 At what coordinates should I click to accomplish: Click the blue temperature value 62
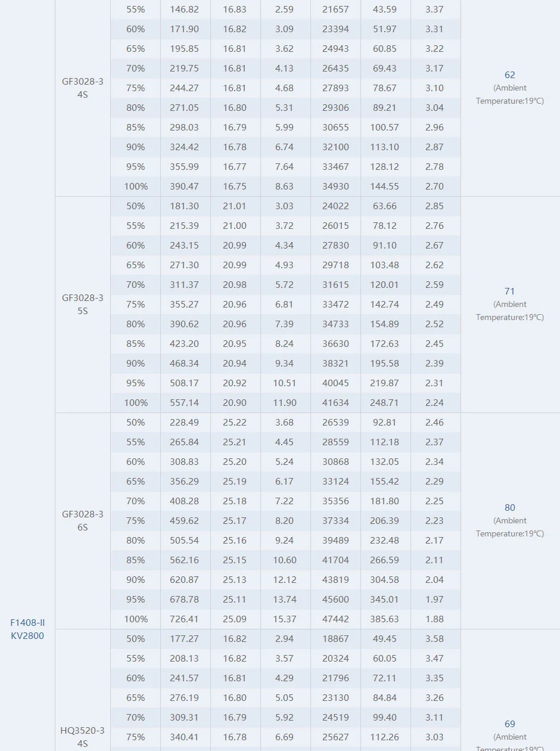509,75
